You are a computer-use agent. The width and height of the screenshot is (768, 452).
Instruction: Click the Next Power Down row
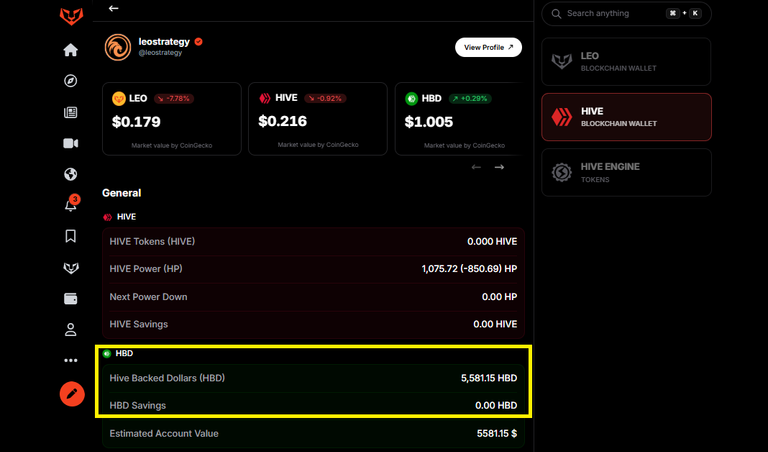click(x=313, y=297)
